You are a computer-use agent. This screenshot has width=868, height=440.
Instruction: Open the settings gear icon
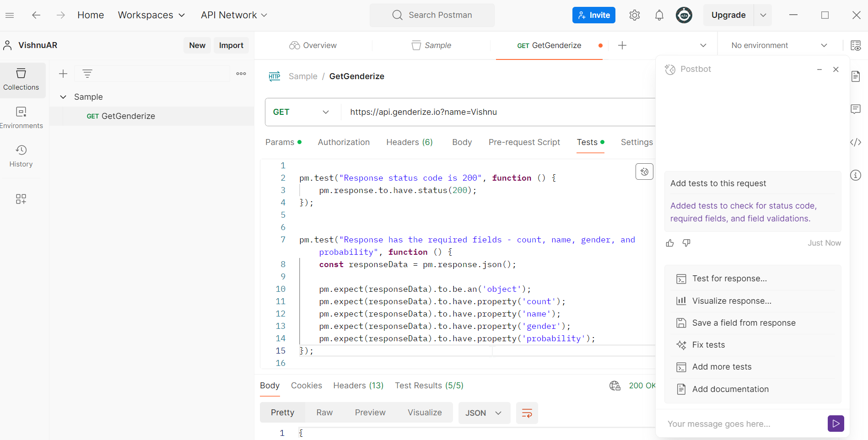(634, 15)
